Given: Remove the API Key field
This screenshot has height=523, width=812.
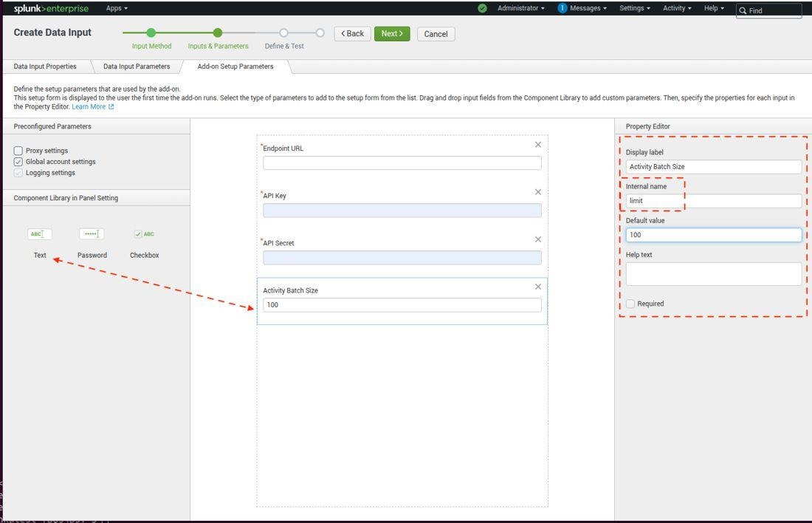Looking at the screenshot, I should point(538,192).
